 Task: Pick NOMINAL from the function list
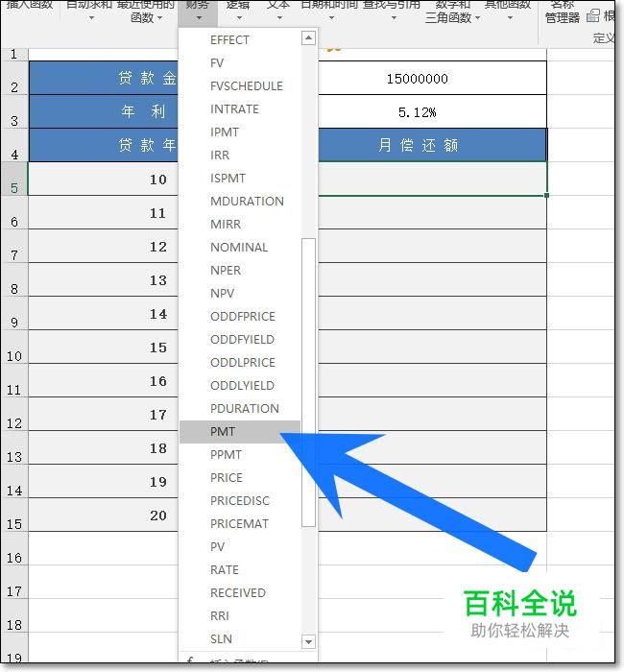coord(240,248)
